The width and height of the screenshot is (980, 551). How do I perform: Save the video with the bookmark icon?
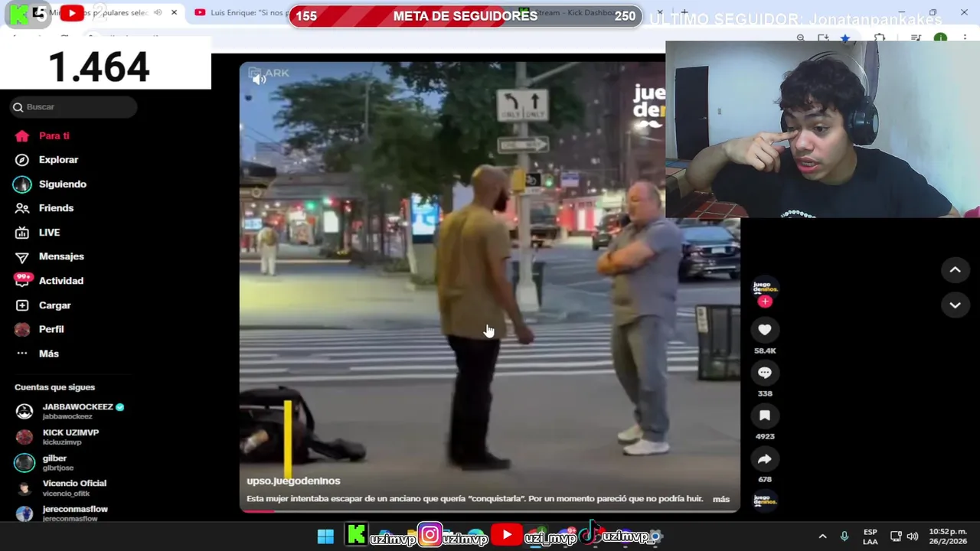click(x=764, y=416)
